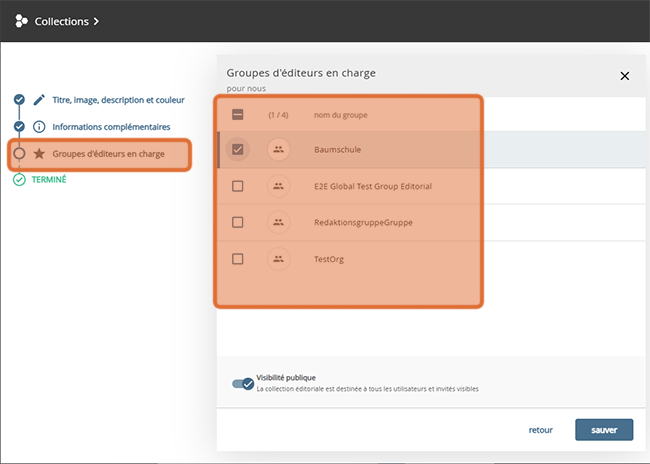Click the Collections logo icon
This screenshot has width=650, height=464.
tap(21, 21)
